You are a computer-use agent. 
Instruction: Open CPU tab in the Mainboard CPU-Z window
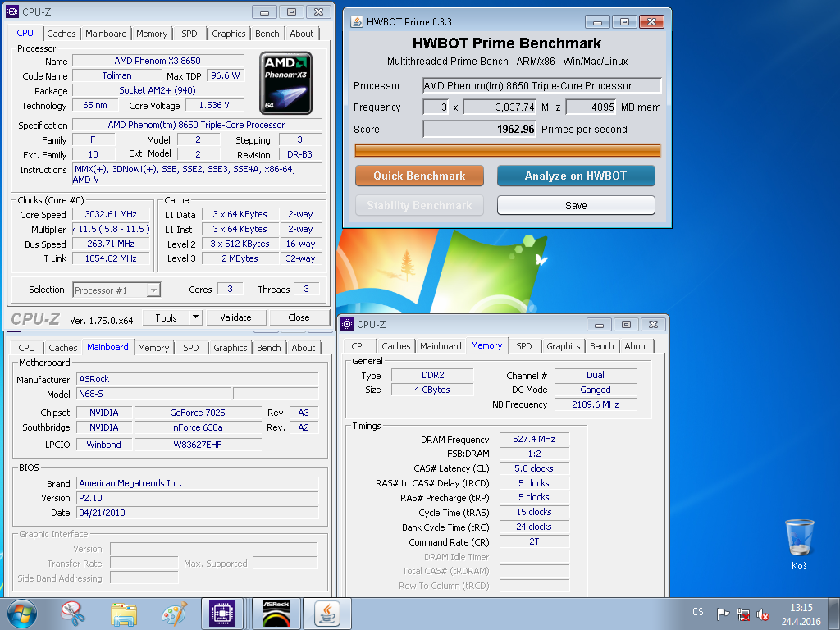click(26, 348)
